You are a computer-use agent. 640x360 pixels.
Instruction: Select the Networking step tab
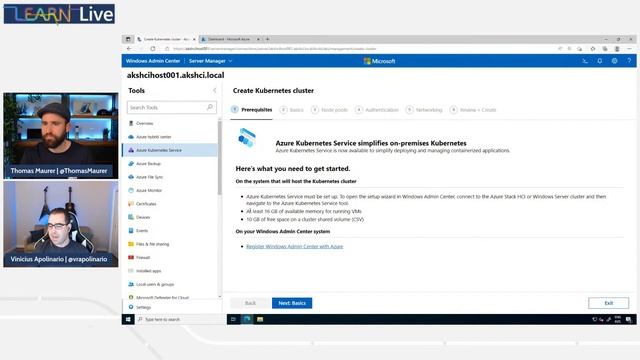click(424, 110)
